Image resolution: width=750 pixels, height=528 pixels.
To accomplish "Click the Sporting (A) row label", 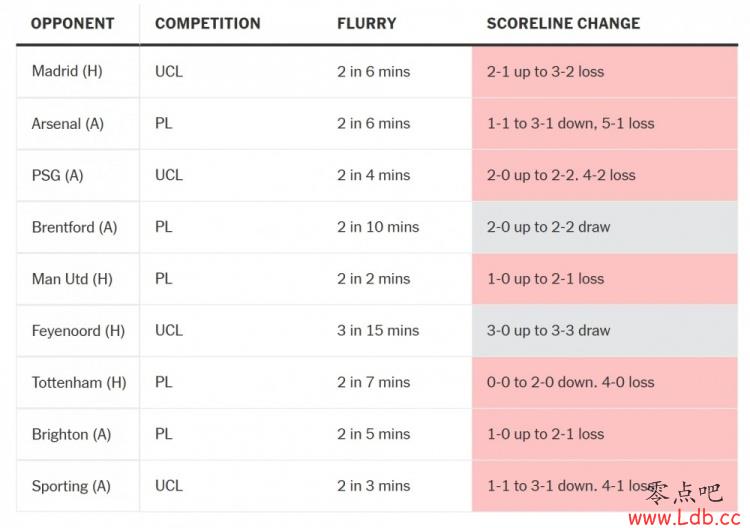I will point(71,486).
